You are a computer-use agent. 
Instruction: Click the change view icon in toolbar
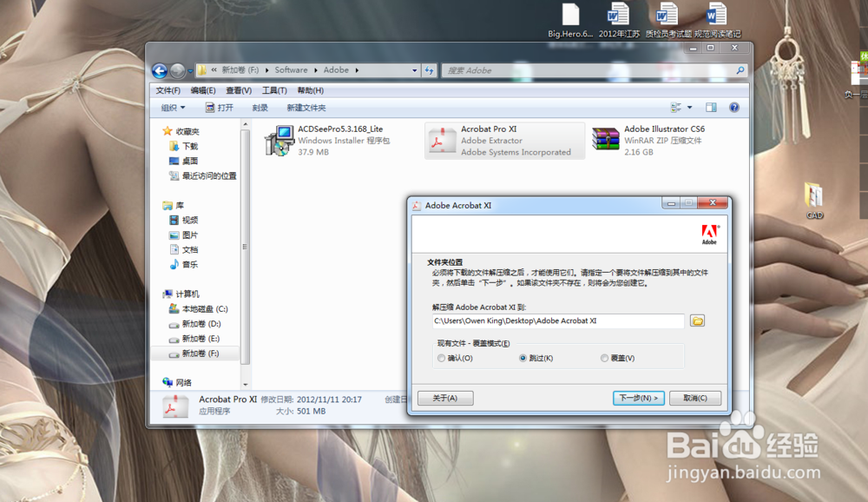point(676,107)
